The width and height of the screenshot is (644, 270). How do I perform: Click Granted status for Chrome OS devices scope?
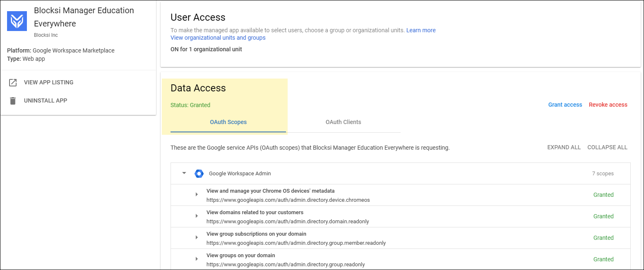[603, 195]
